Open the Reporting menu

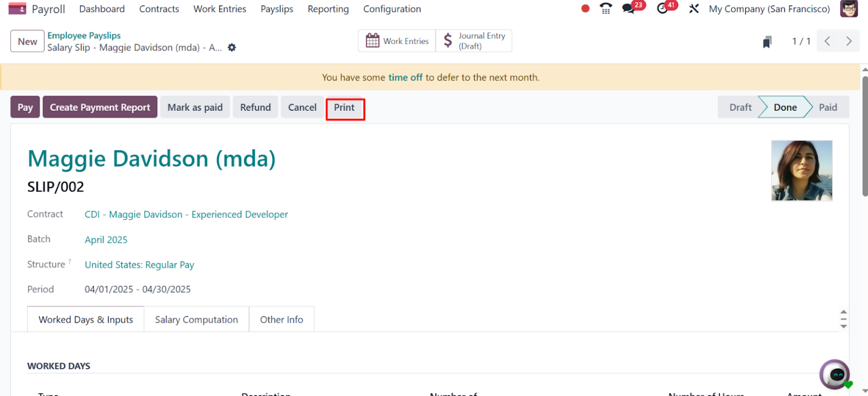point(328,9)
